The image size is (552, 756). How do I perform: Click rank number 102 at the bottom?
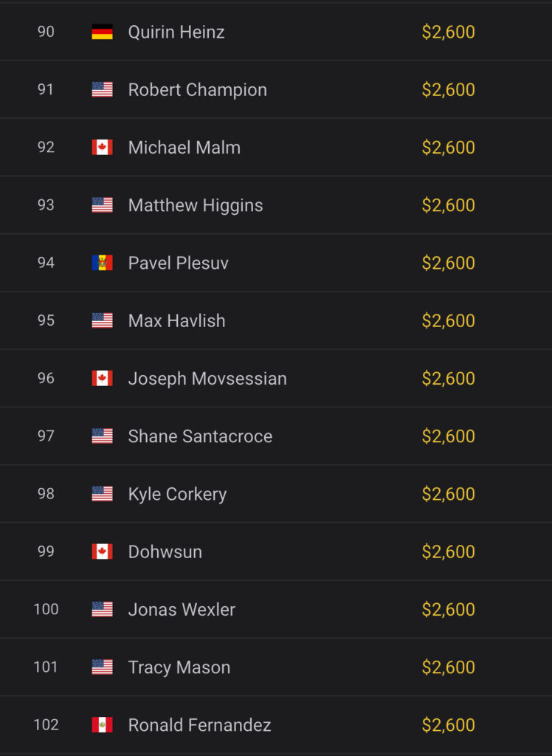point(46,725)
